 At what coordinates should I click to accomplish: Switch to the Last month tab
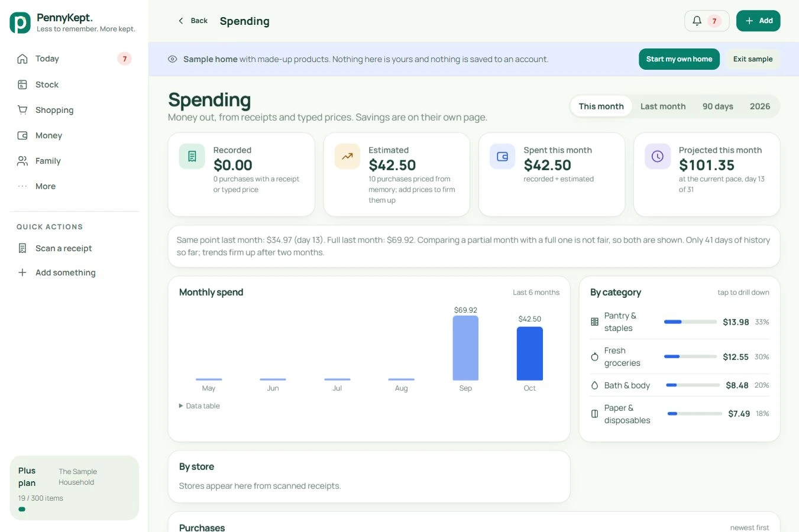[x=663, y=106]
